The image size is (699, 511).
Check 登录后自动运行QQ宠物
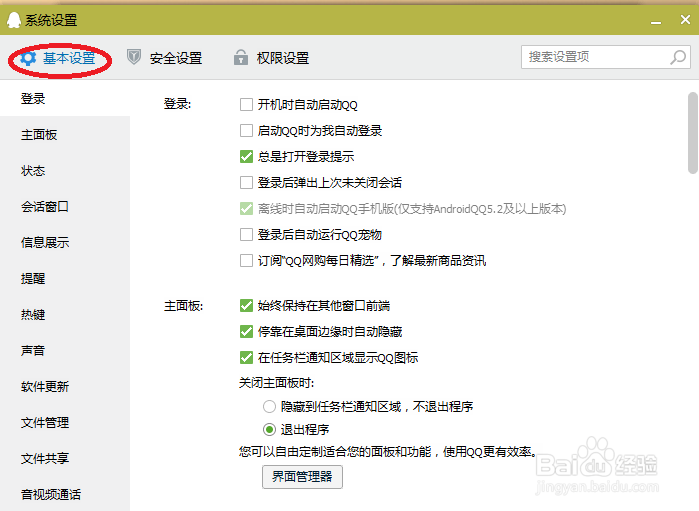click(x=247, y=235)
